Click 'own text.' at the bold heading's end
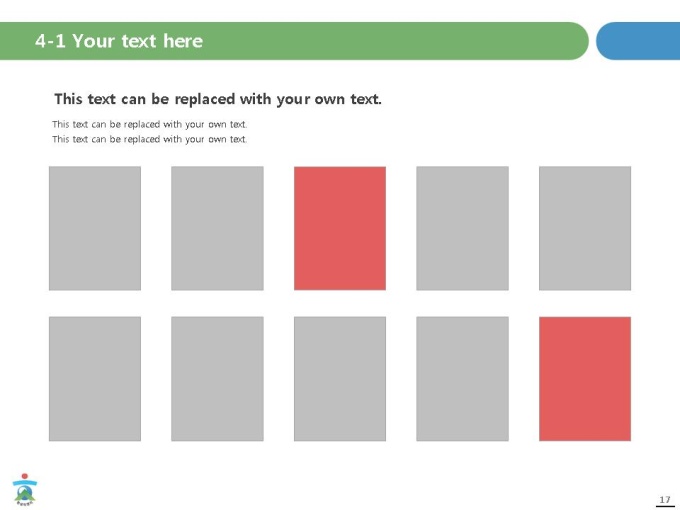 (x=348, y=99)
